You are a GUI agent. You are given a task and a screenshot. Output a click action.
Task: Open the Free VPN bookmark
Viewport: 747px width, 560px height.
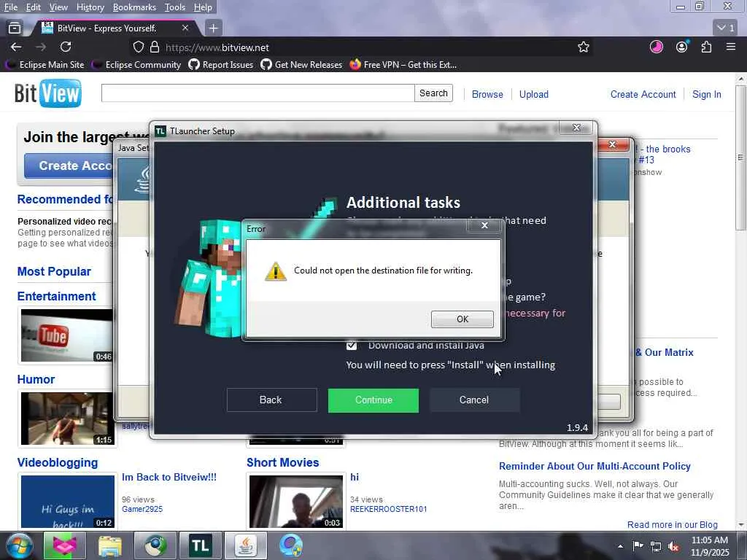[x=403, y=65]
